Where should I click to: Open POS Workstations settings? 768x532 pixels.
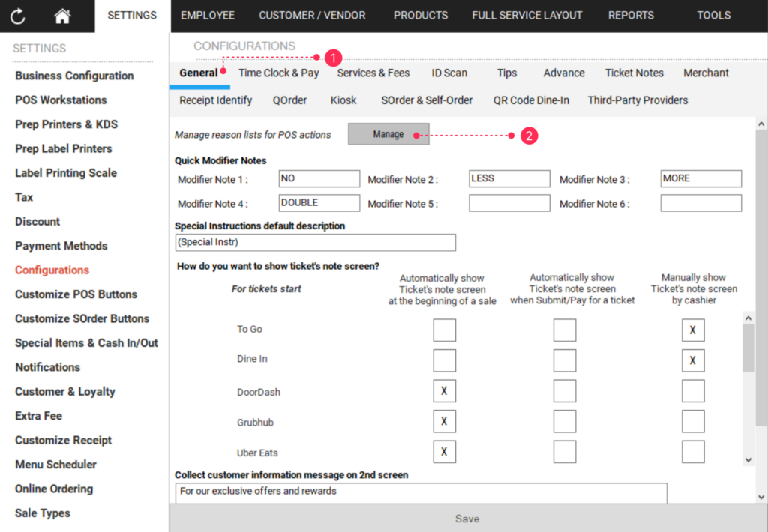tap(61, 100)
